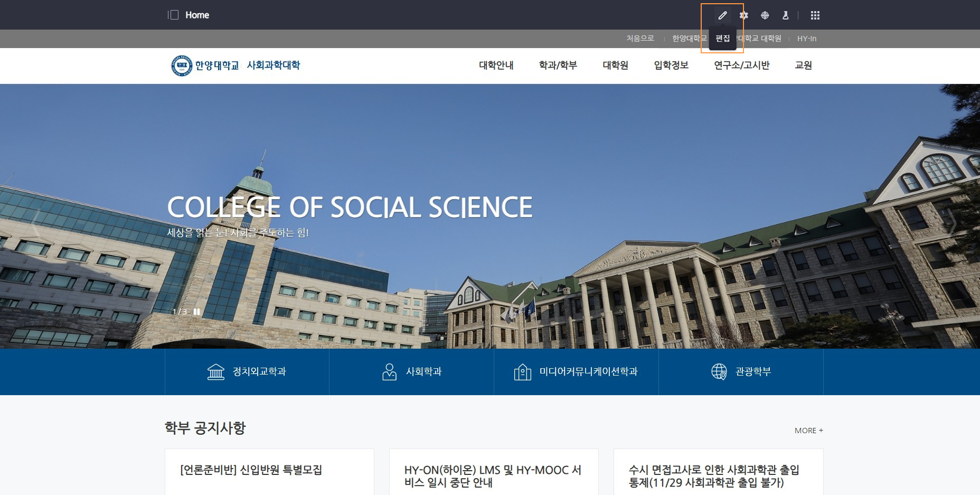The width and height of the screenshot is (980, 495).
Task: Open the 사회학과 department shortcut
Action: click(x=411, y=372)
